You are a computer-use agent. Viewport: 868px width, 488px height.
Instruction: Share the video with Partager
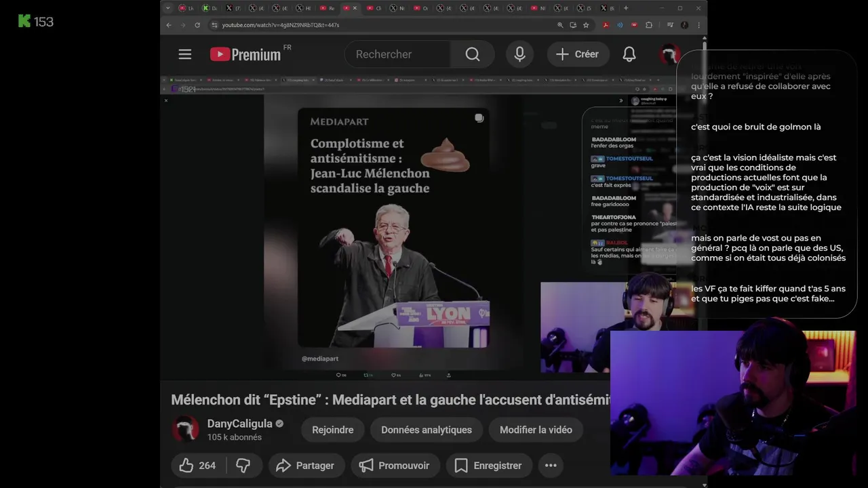pyautogui.click(x=306, y=466)
